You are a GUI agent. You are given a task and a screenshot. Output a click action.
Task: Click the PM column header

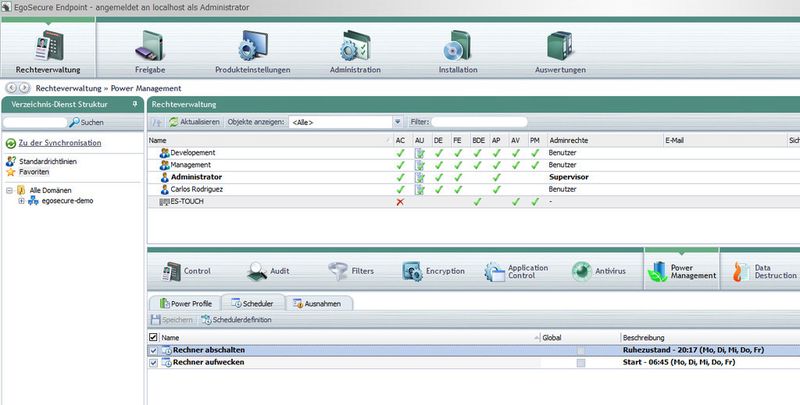(x=535, y=140)
